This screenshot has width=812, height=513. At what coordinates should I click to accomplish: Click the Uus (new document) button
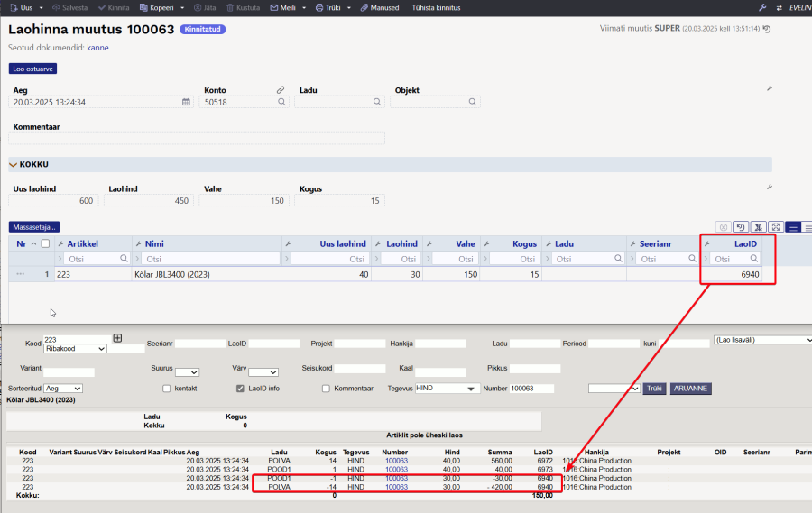coord(22,8)
